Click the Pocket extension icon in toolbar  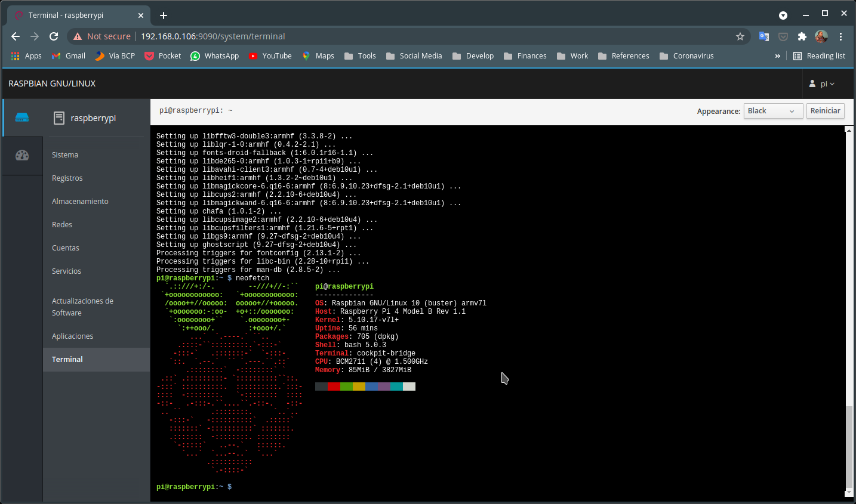click(x=783, y=36)
